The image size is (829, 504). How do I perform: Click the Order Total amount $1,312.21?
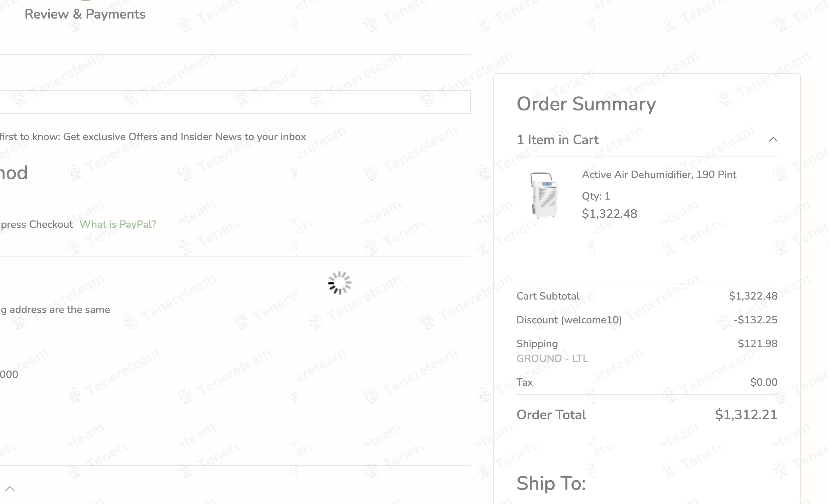tap(746, 415)
